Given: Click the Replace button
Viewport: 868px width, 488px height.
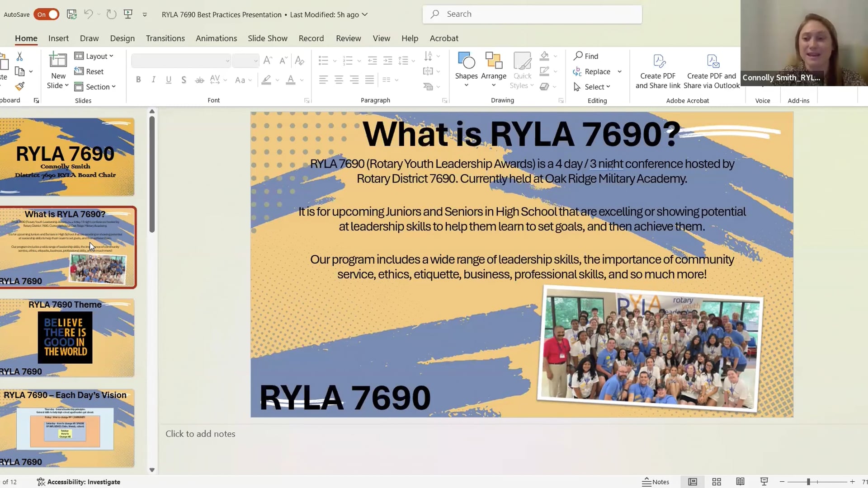Looking at the screenshot, I should [x=592, y=71].
